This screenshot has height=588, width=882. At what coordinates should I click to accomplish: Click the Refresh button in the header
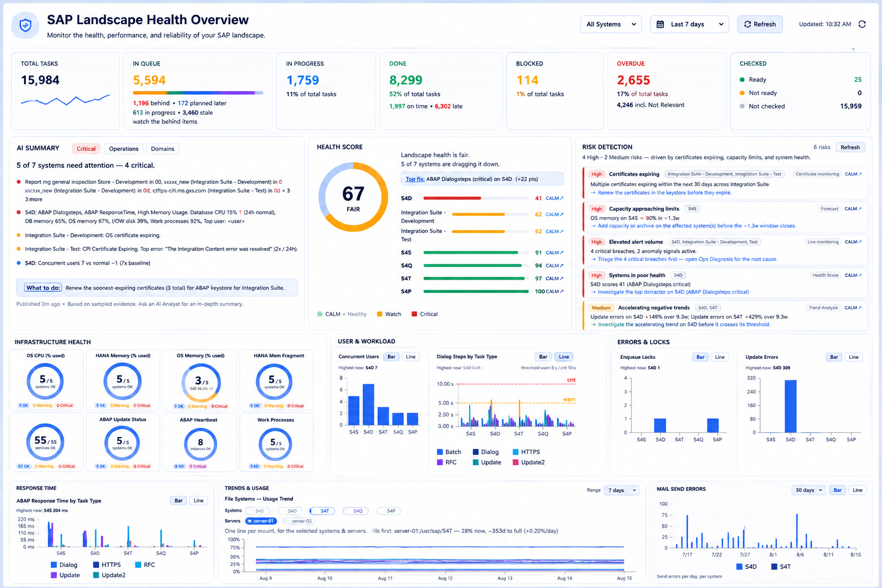(760, 24)
